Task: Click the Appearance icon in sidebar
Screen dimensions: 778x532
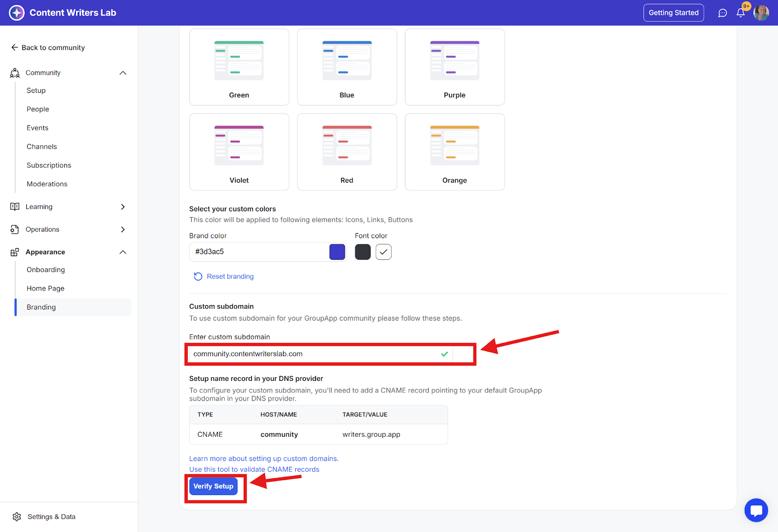Action: click(x=15, y=252)
